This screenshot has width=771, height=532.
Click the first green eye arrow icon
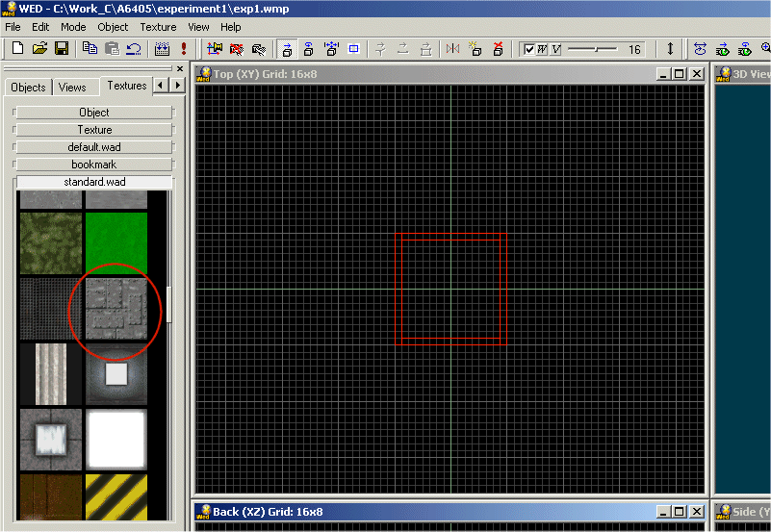tap(723, 49)
